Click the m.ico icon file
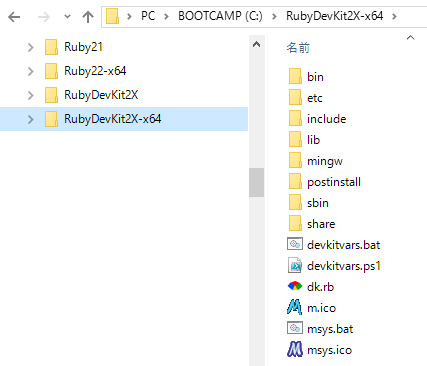 pyautogui.click(x=295, y=307)
